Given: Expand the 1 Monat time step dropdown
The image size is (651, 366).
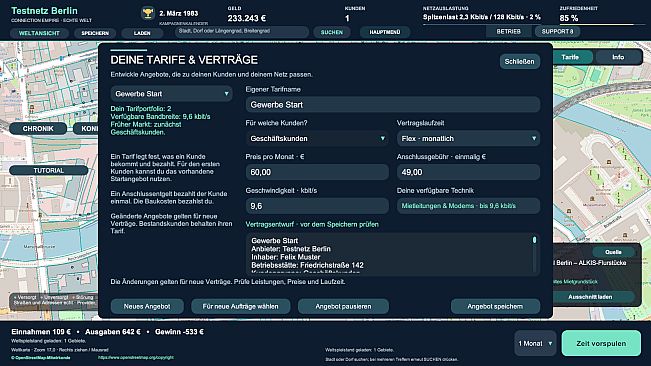Looking at the screenshot, I should pyautogui.click(x=535, y=343).
